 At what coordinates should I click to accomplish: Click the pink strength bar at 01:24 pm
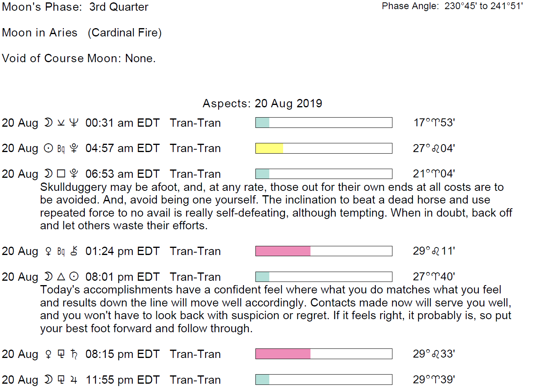(283, 251)
